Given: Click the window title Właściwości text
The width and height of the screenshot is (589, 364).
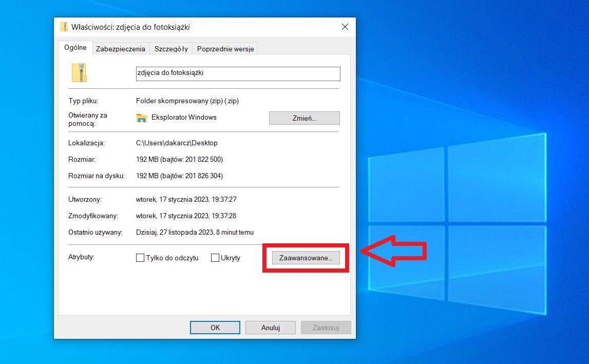Looking at the screenshot, I should point(131,27).
